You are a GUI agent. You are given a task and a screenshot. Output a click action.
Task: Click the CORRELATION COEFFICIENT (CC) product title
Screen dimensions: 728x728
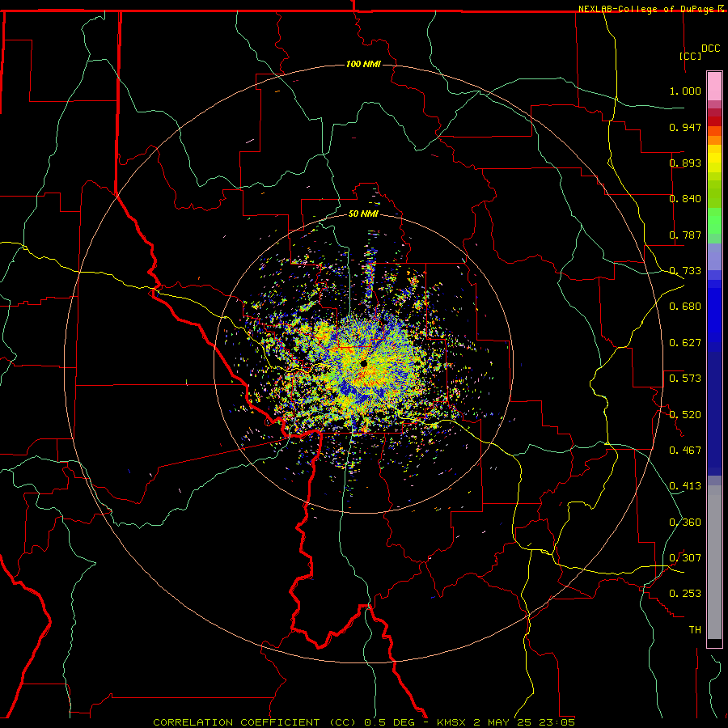coord(255,722)
